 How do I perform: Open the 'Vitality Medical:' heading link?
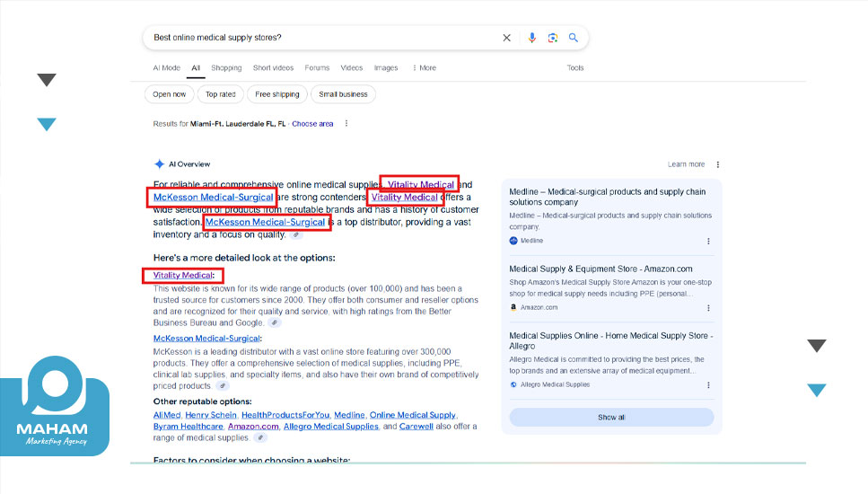pyautogui.click(x=183, y=275)
